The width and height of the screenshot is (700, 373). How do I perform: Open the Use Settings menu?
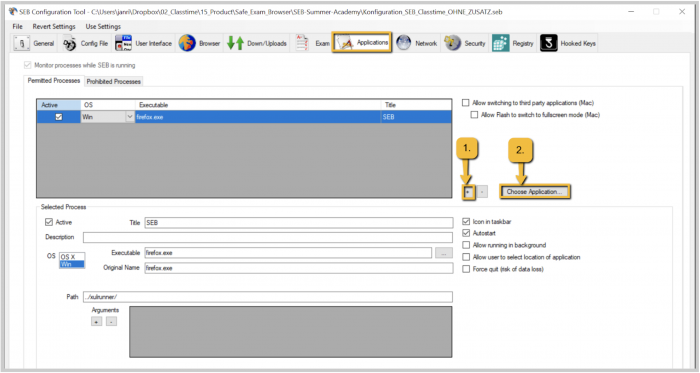(x=103, y=26)
